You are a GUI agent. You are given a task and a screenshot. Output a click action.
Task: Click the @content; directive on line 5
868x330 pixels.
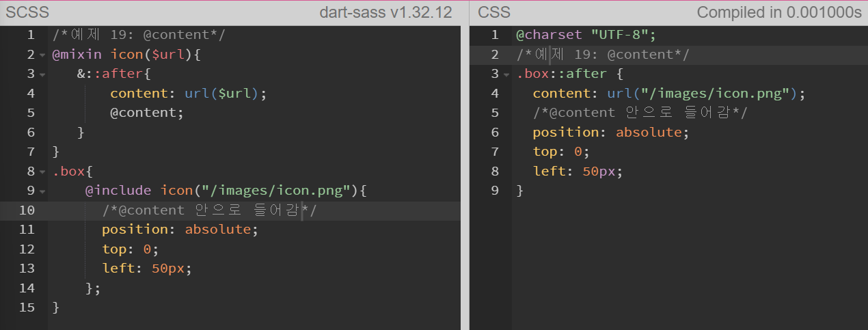pyautogui.click(x=147, y=113)
